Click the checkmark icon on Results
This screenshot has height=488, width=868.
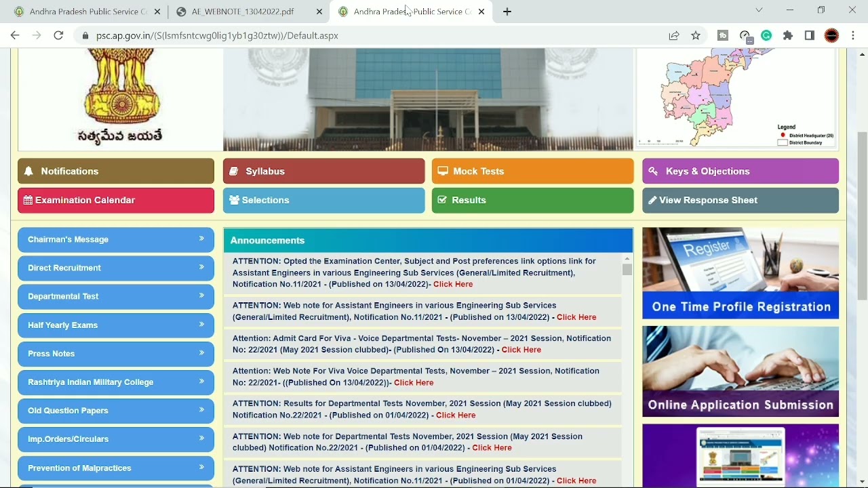(443, 200)
